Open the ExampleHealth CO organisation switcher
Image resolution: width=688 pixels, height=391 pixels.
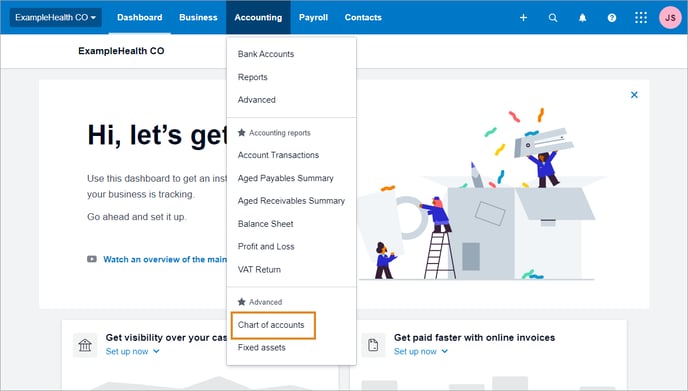coord(56,18)
